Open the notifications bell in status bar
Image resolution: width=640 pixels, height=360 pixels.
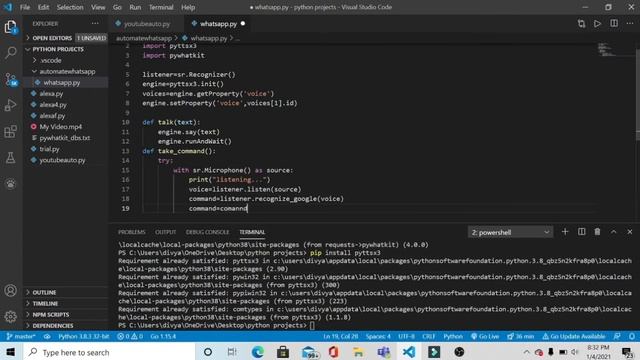coord(632,336)
